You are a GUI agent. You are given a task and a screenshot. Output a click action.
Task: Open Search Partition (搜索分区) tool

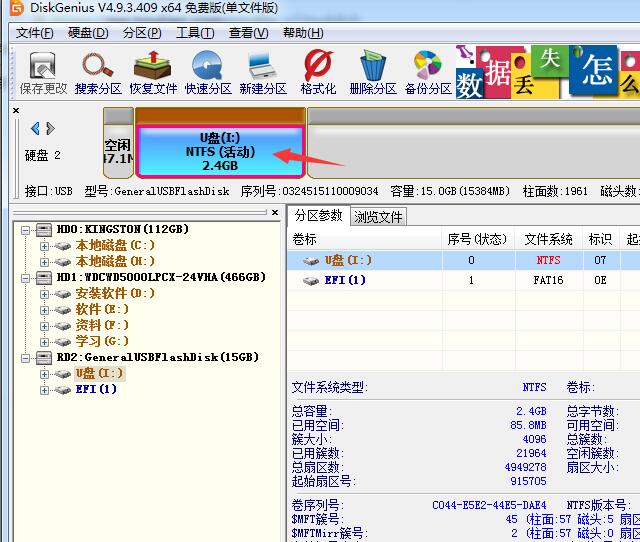click(x=98, y=73)
